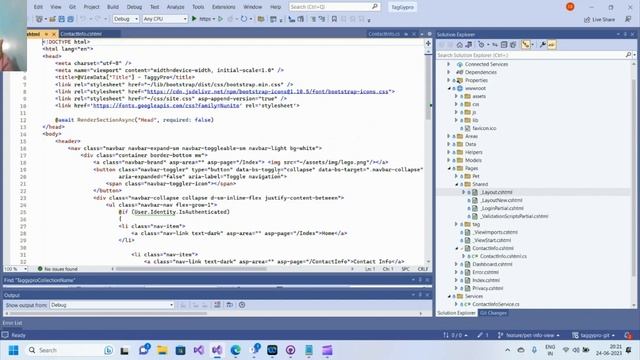Open the Any CPU platform dropdown
This screenshot has height=360, width=640.
[165, 19]
